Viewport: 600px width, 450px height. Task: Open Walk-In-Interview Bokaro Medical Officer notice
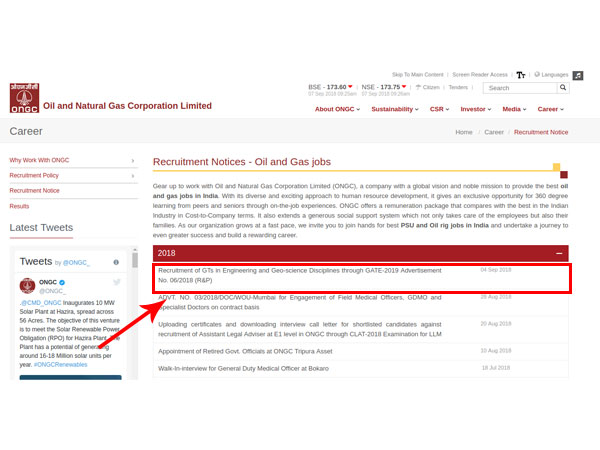point(243,368)
